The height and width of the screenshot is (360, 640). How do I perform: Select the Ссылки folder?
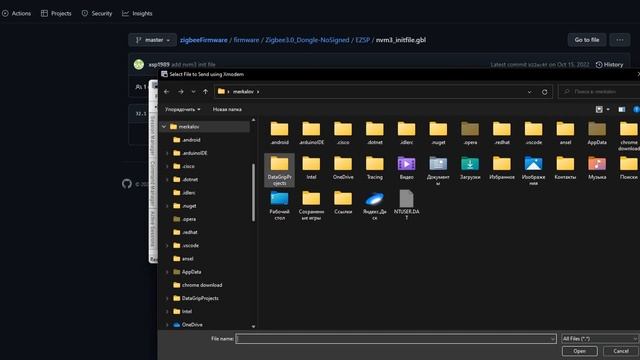343,202
